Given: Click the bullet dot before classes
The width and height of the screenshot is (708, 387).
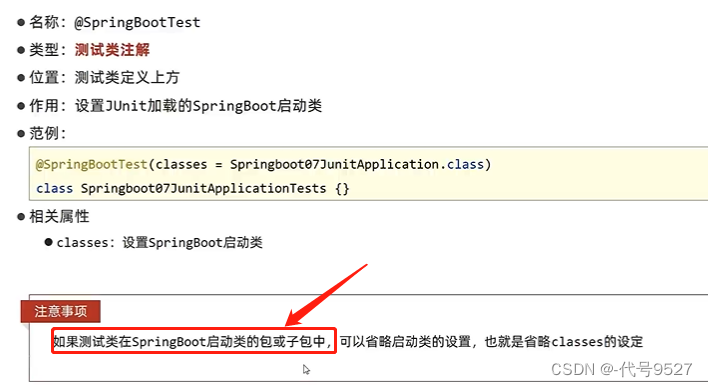Looking at the screenshot, I should (48, 242).
